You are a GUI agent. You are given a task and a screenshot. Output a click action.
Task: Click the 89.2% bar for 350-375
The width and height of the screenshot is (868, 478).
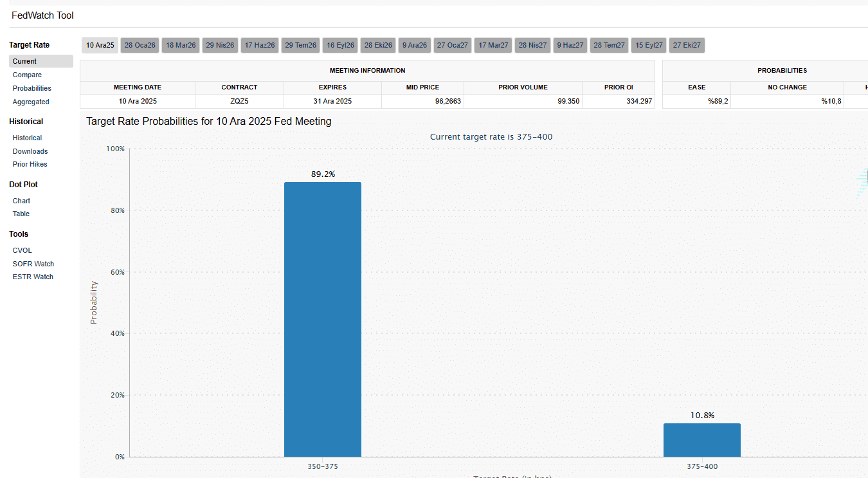[x=323, y=320]
